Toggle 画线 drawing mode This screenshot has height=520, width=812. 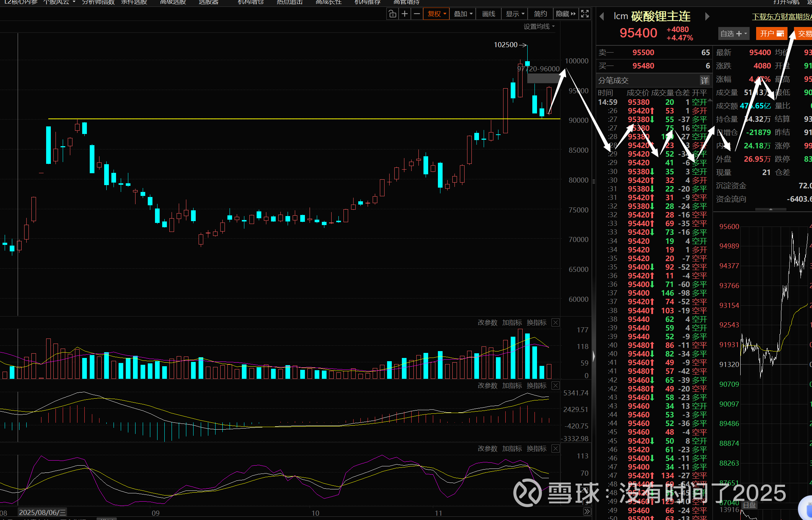(489, 14)
